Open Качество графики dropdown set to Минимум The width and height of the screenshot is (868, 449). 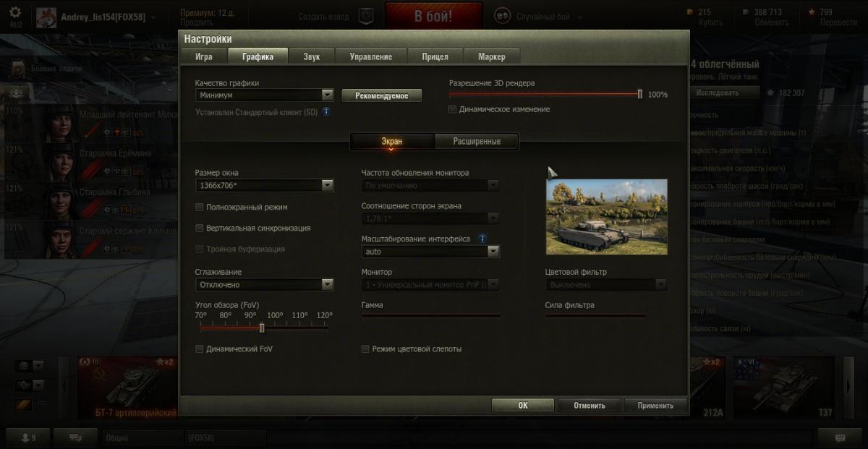click(264, 95)
